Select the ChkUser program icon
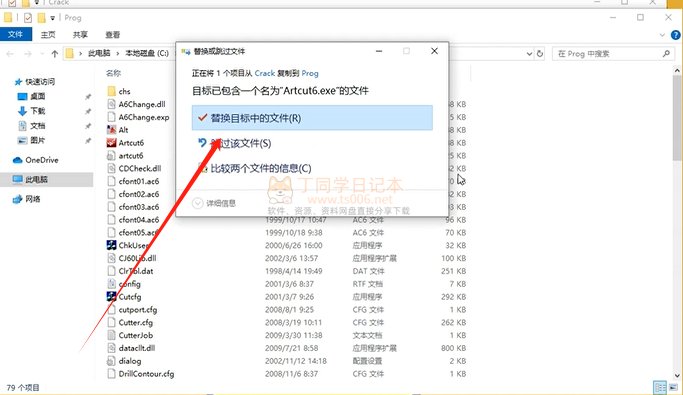The height and width of the screenshot is (395, 683). click(112, 245)
